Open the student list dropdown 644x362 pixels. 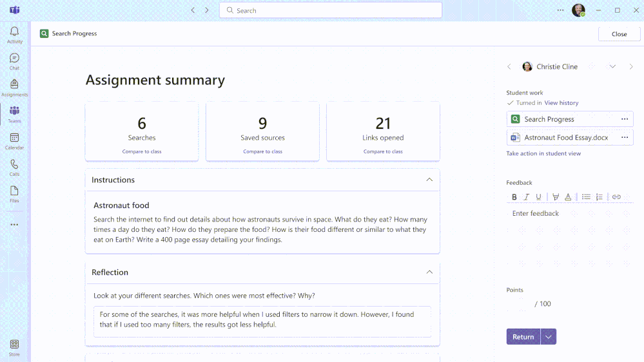tap(612, 67)
